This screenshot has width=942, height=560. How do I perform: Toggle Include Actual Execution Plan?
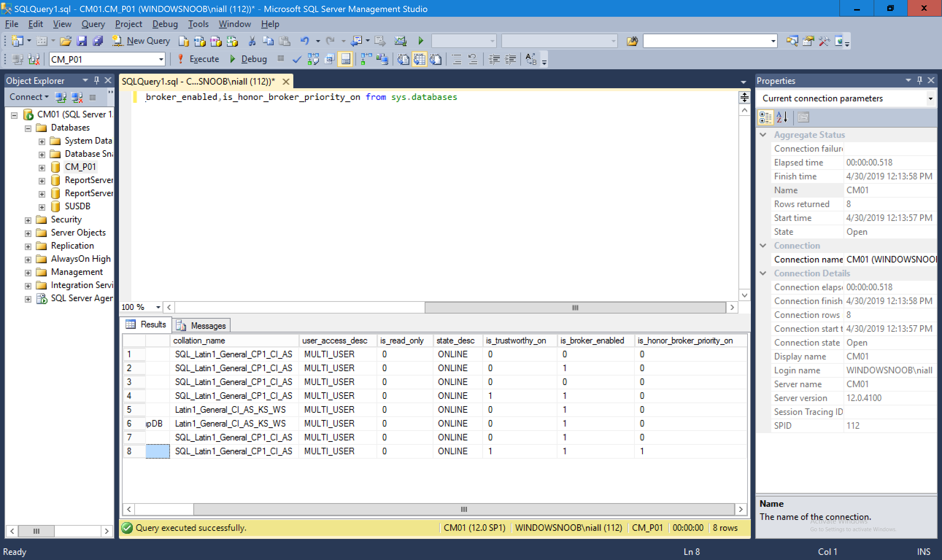(x=366, y=59)
